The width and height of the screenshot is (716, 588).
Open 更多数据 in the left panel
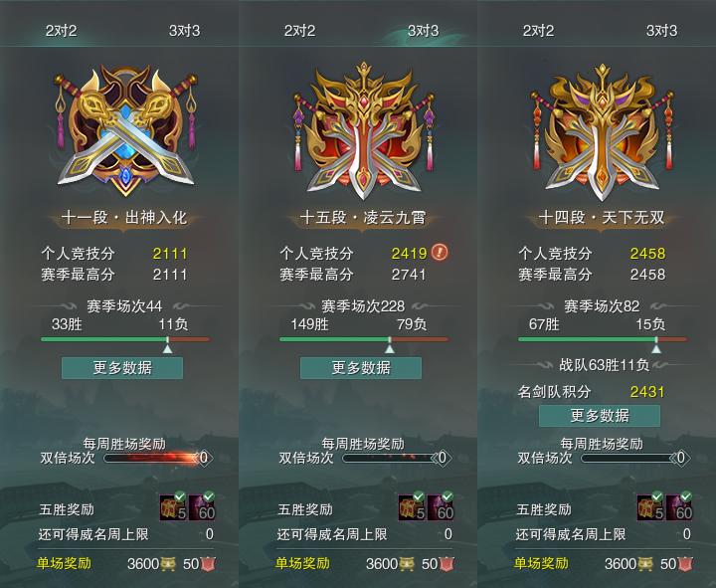coord(122,368)
